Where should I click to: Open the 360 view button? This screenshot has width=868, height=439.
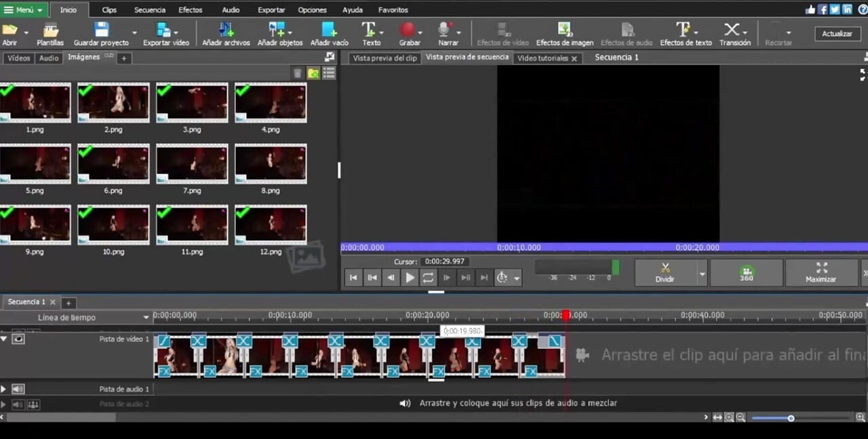746,273
